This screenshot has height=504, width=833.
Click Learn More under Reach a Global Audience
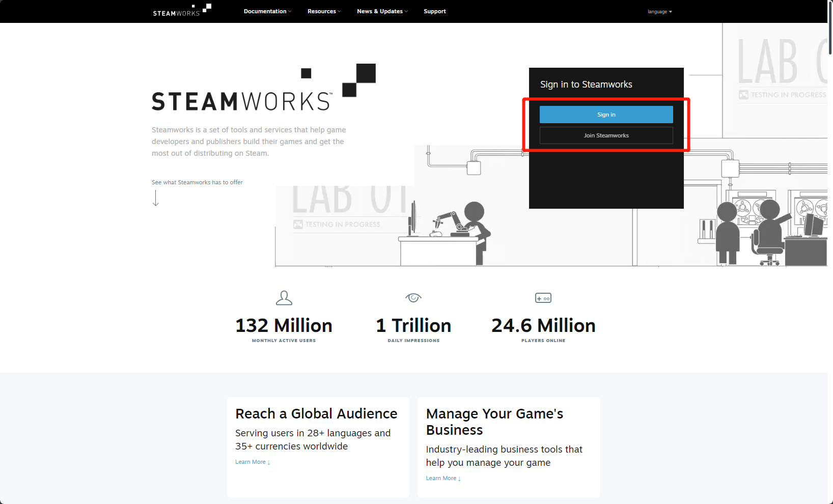pyautogui.click(x=252, y=462)
